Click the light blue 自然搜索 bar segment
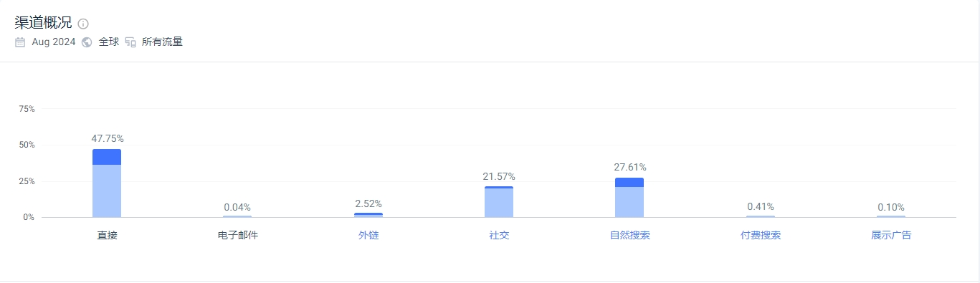This screenshot has height=283, width=980. point(629,202)
